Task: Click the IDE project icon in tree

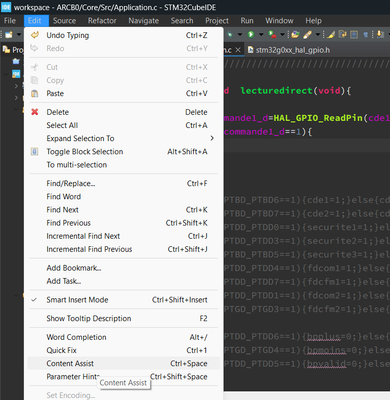Action: click(x=16, y=74)
